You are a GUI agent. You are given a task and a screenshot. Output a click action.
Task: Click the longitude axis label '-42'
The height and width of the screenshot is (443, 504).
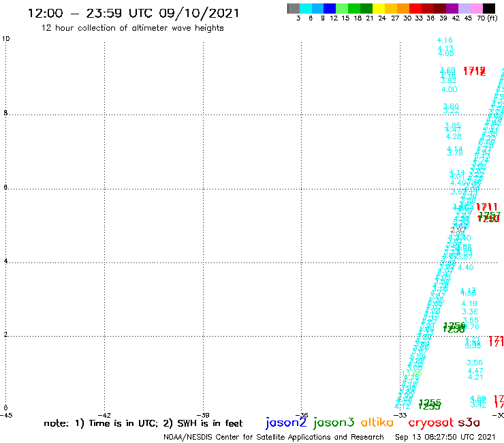pos(104,415)
